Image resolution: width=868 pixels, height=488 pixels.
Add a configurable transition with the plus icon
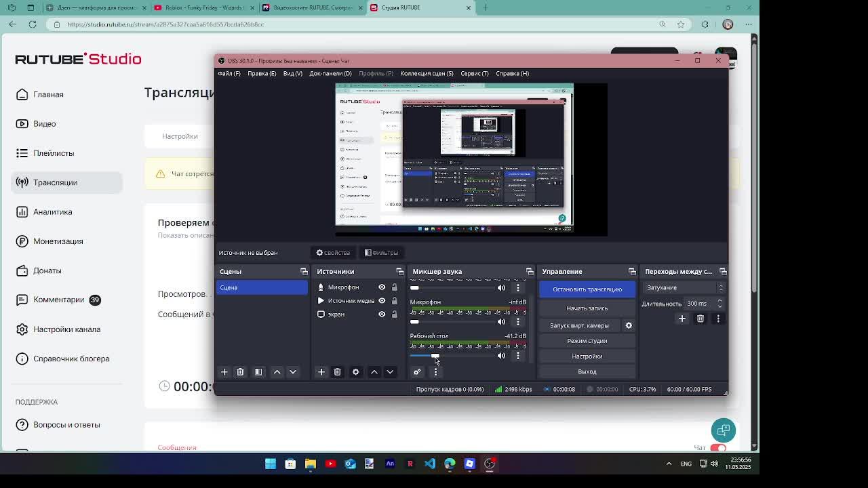682,319
